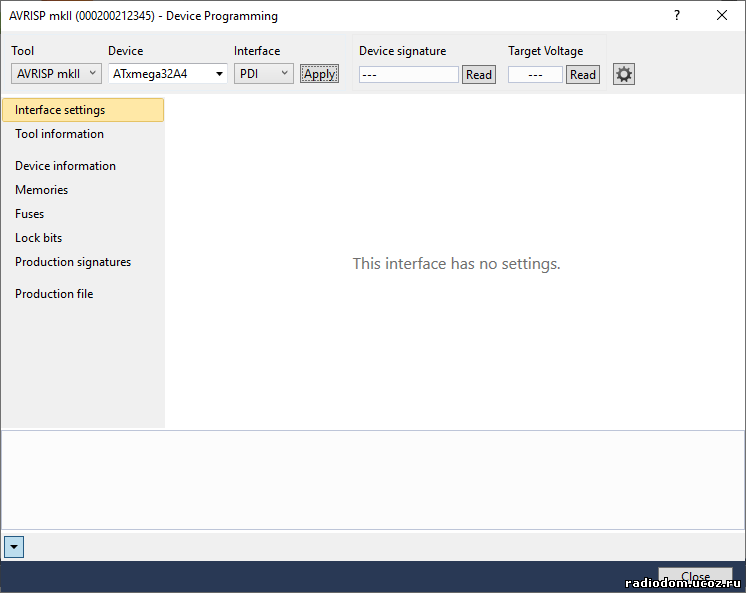The image size is (746, 593).
Task: Open the Device dropdown showing ATxmega32A4
Action: click(167, 74)
